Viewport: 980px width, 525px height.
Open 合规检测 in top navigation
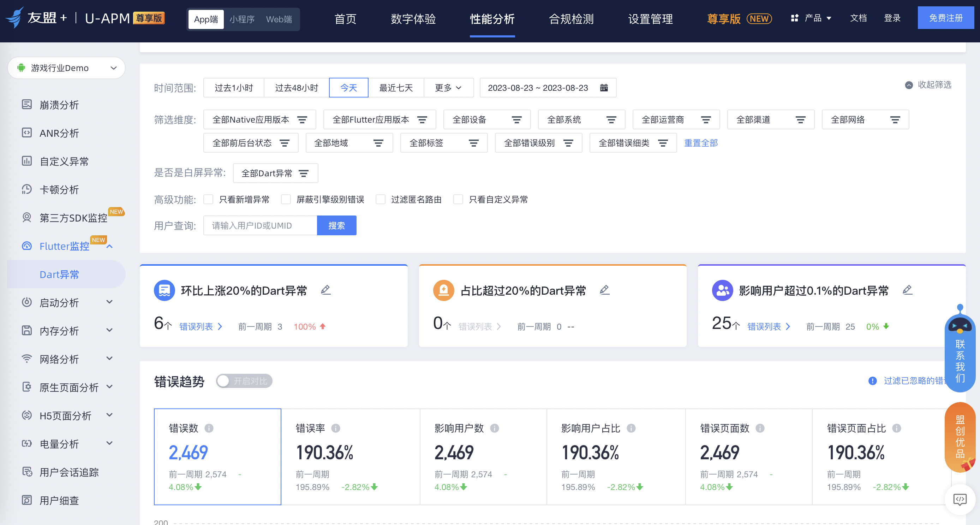(571, 19)
